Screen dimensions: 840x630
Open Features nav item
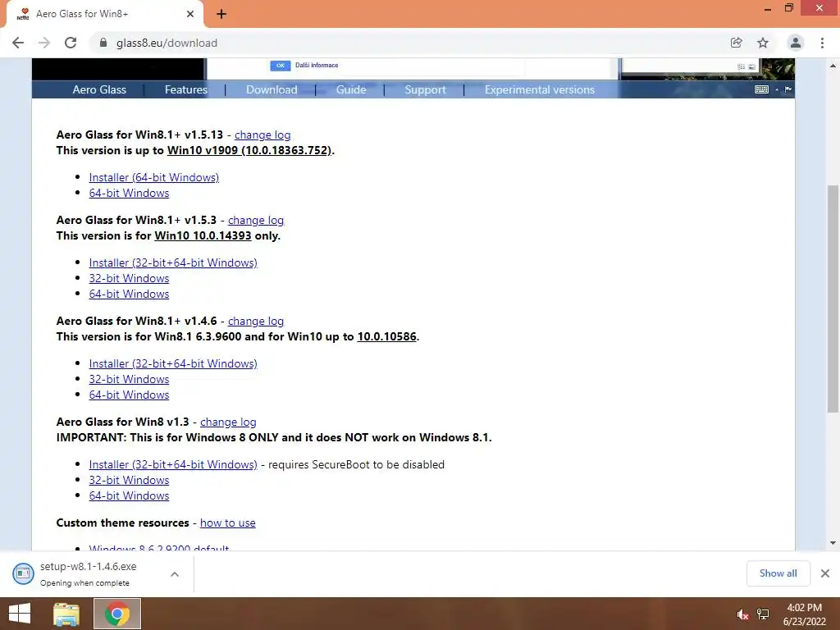[x=186, y=90]
